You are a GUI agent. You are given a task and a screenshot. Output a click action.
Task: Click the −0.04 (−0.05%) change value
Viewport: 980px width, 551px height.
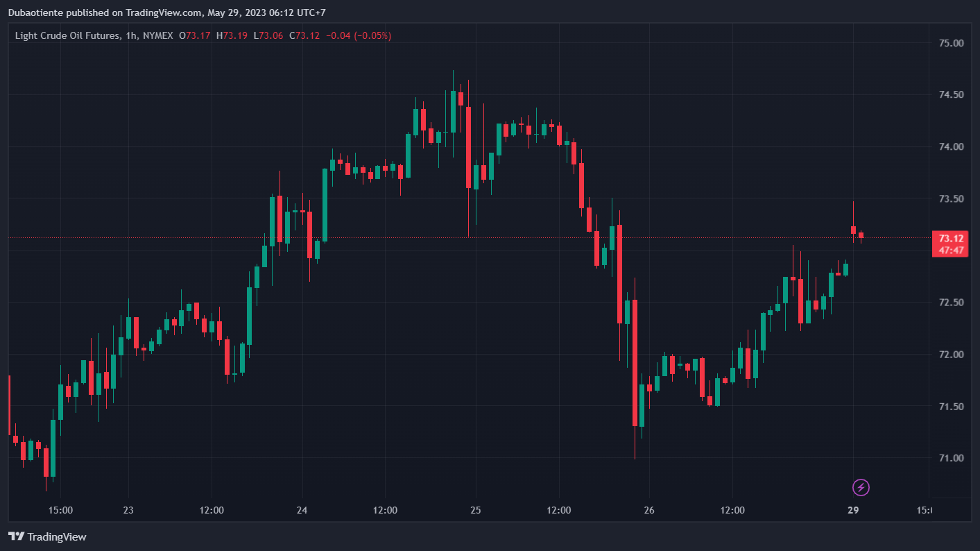point(358,35)
